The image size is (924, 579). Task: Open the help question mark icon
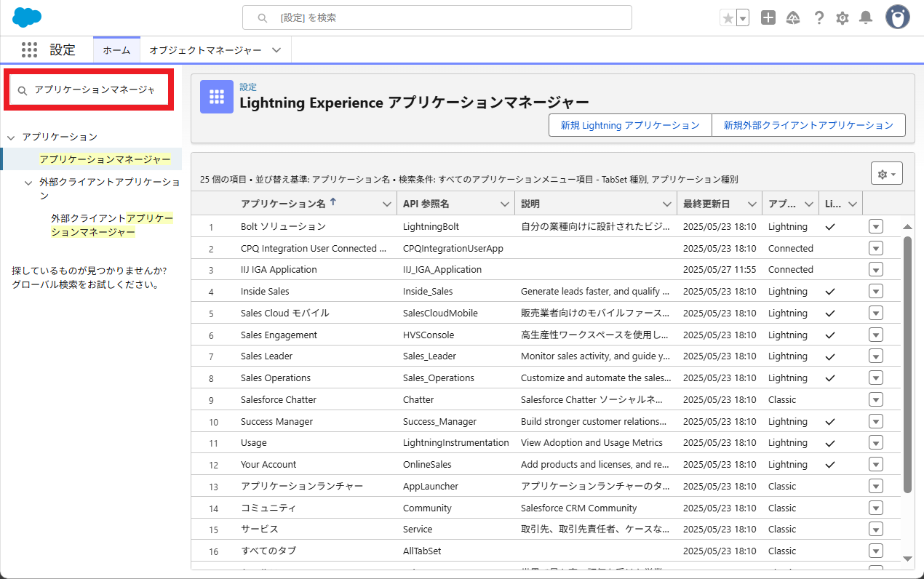tap(819, 18)
